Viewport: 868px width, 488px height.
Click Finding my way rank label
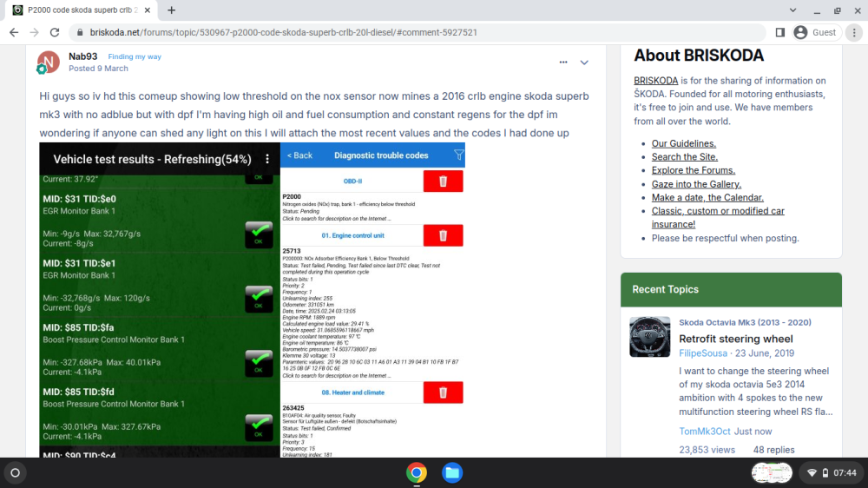[x=135, y=56]
